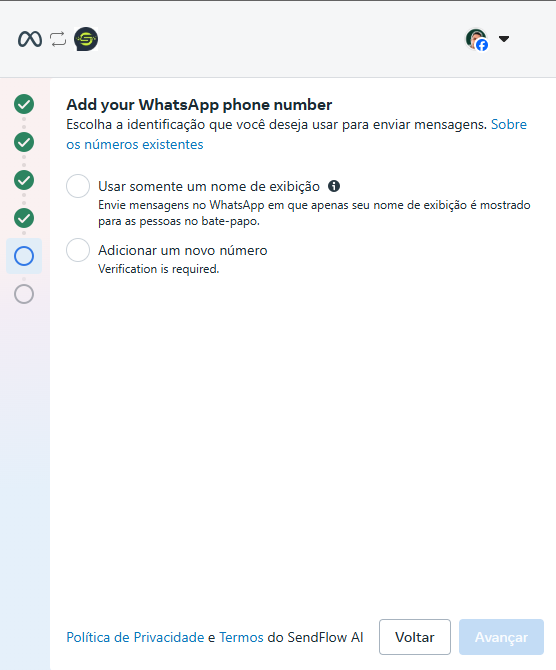Click the third completed step checkmark
The image size is (556, 670).
point(24,180)
